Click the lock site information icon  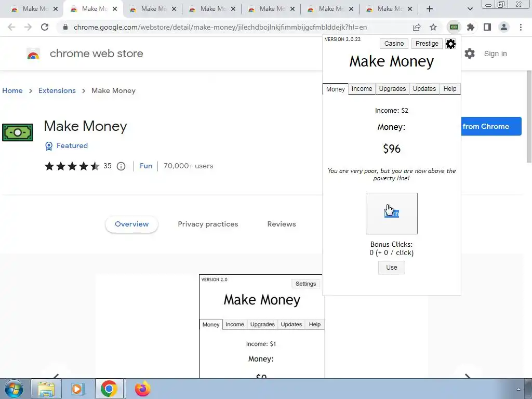65,27
